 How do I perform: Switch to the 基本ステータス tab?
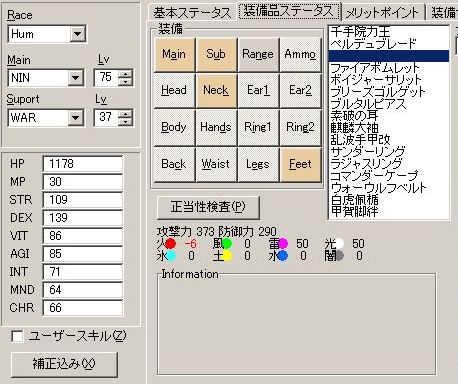[192, 13]
